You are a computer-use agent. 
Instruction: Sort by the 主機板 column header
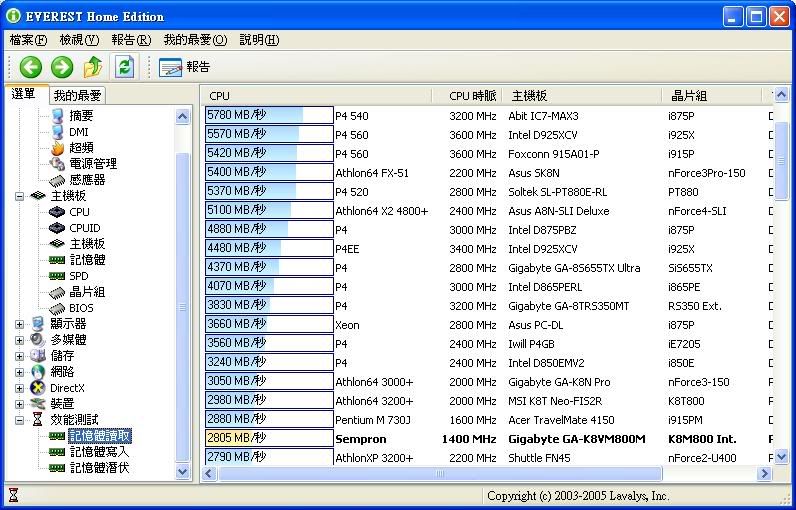[582, 96]
